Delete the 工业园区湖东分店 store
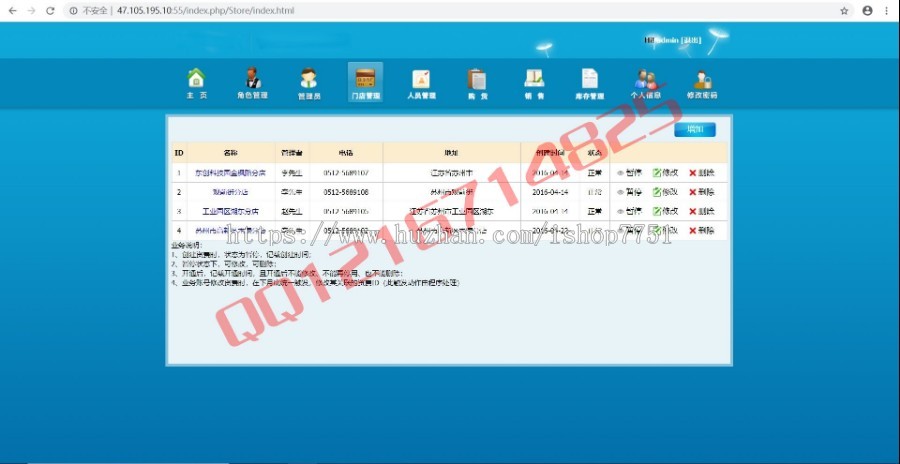 pyautogui.click(x=701, y=211)
